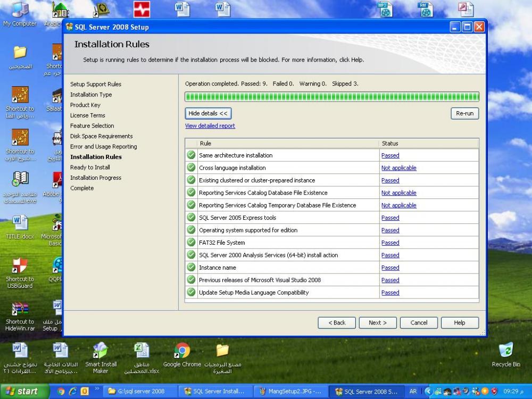Click green check icon for Instance name
This screenshot has width=532, height=399.
tap(192, 268)
